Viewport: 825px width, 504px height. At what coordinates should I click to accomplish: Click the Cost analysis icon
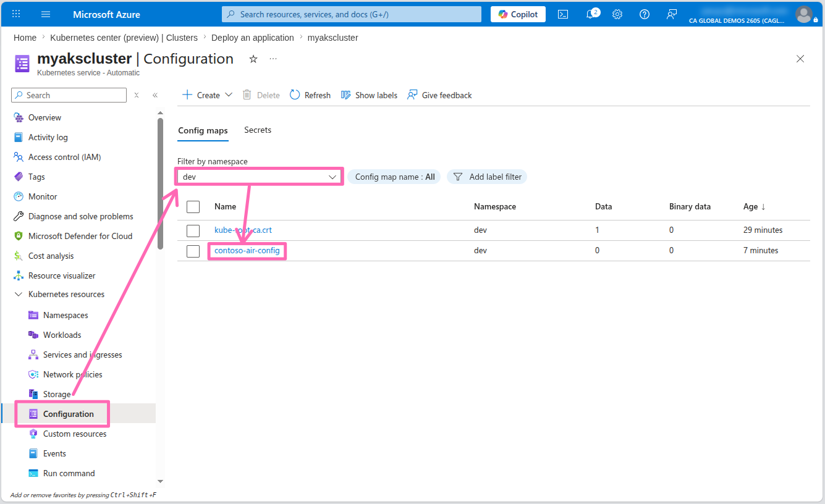[x=19, y=256]
